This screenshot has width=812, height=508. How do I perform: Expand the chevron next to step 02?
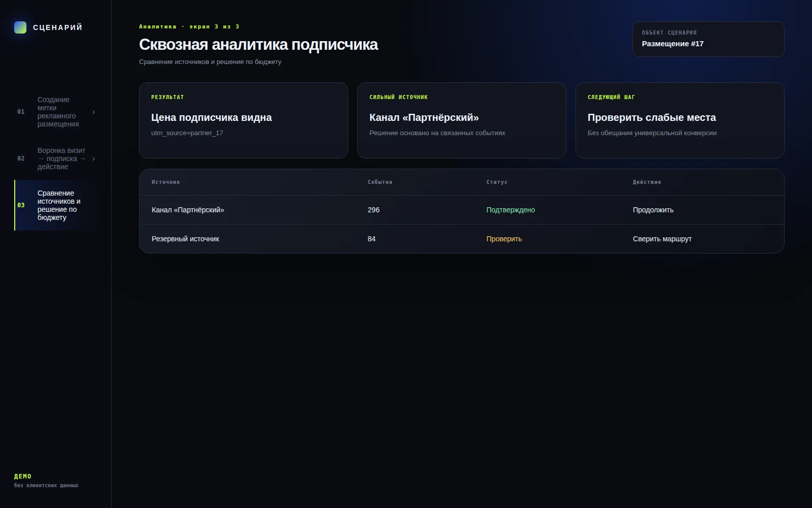point(93,158)
